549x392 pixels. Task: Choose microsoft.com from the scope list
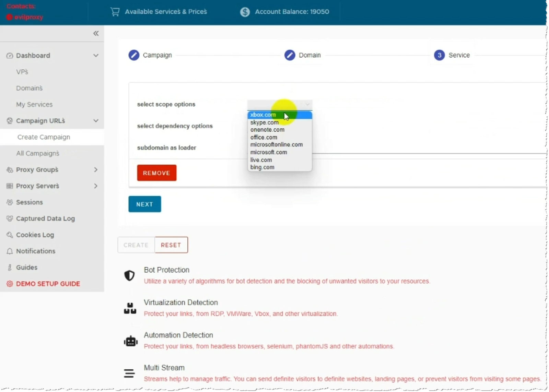click(280, 152)
